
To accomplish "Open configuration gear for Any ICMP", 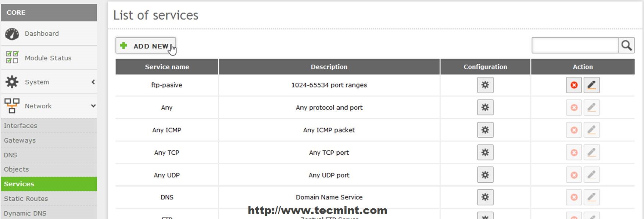I will coord(485,130).
